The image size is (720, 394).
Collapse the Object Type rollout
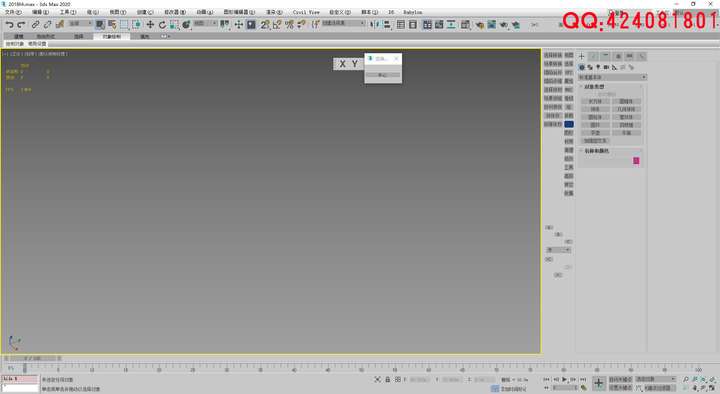(594, 87)
